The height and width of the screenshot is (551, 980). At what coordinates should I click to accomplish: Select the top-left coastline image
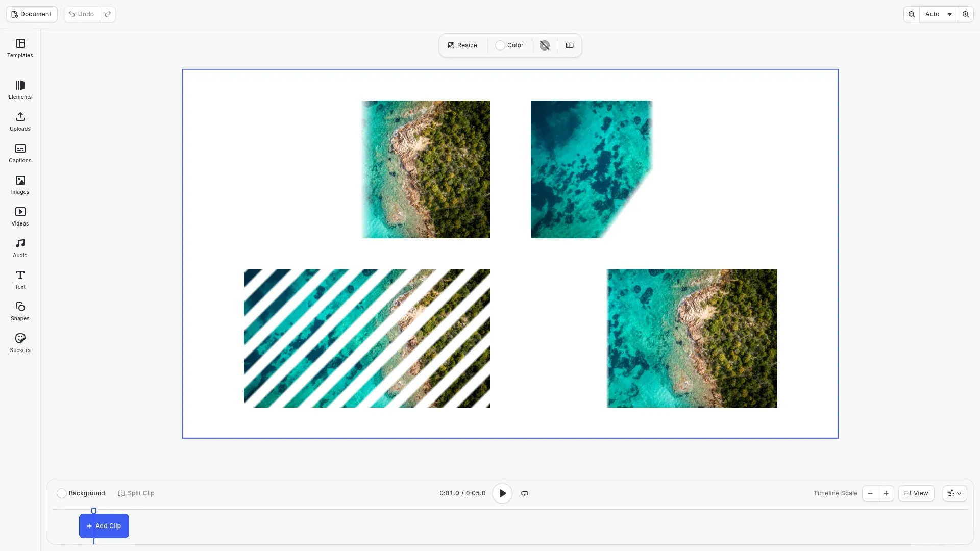(x=426, y=169)
